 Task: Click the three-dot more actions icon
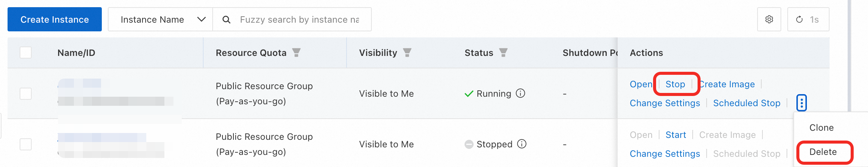pos(802,103)
